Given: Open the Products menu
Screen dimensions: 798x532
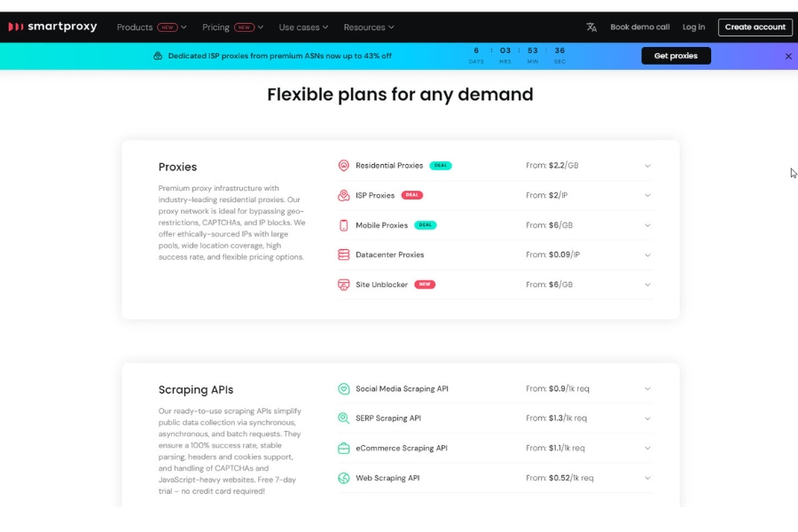Looking at the screenshot, I should point(152,27).
